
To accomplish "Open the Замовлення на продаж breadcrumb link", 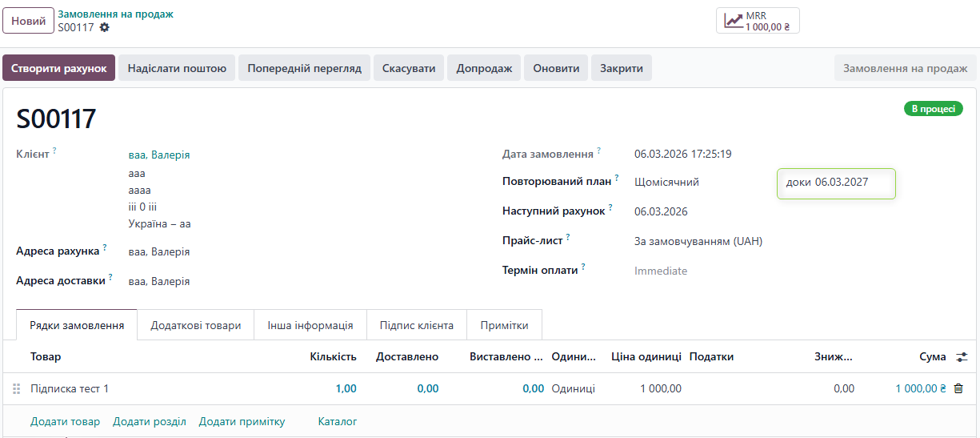I will pos(115,14).
